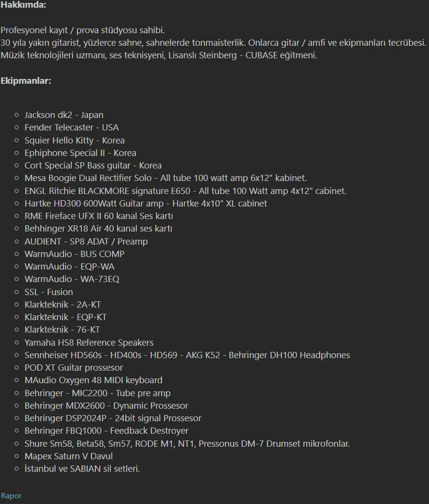The width and height of the screenshot is (429, 504).
Task: Click the Mesa Boogie Dual Rectifier line
Action: click(166, 178)
